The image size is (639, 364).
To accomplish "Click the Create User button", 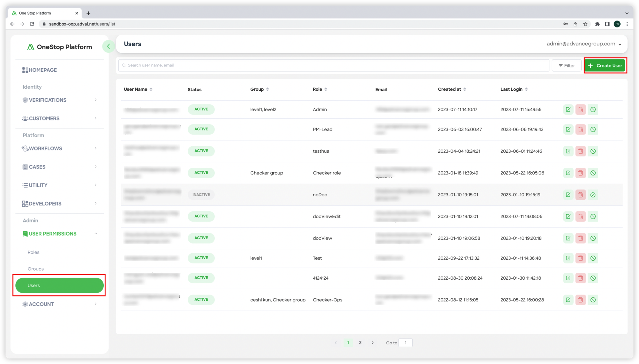I will click(605, 66).
